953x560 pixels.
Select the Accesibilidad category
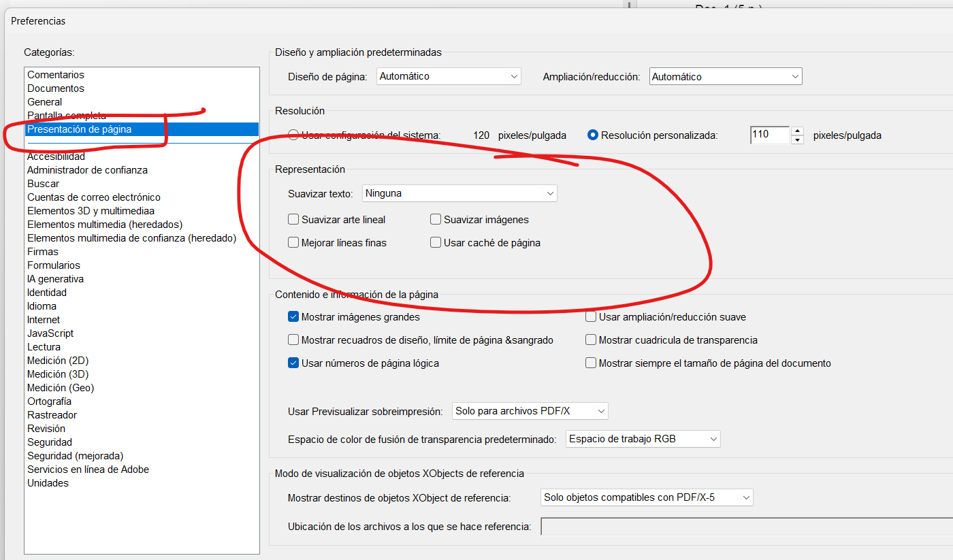click(x=56, y=157)
